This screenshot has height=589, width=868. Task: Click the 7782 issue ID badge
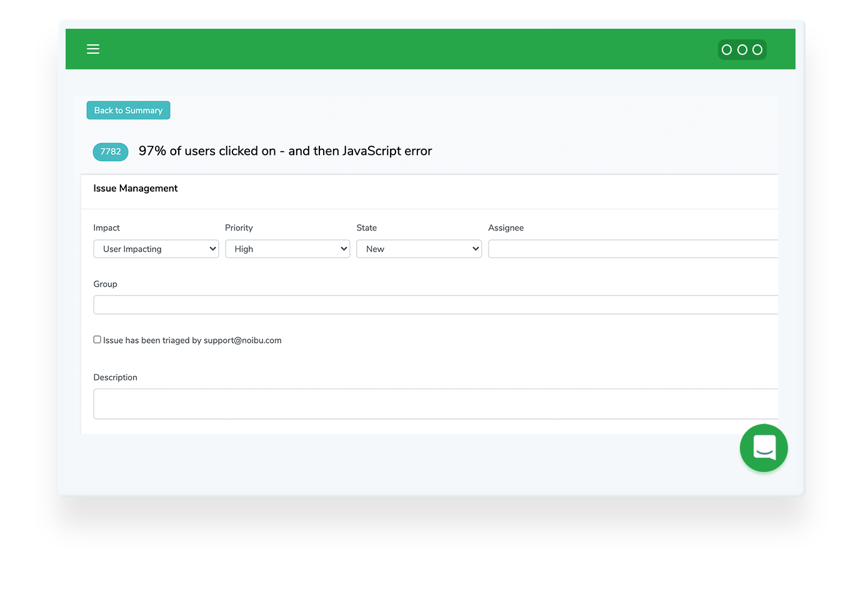click(111, 152)
